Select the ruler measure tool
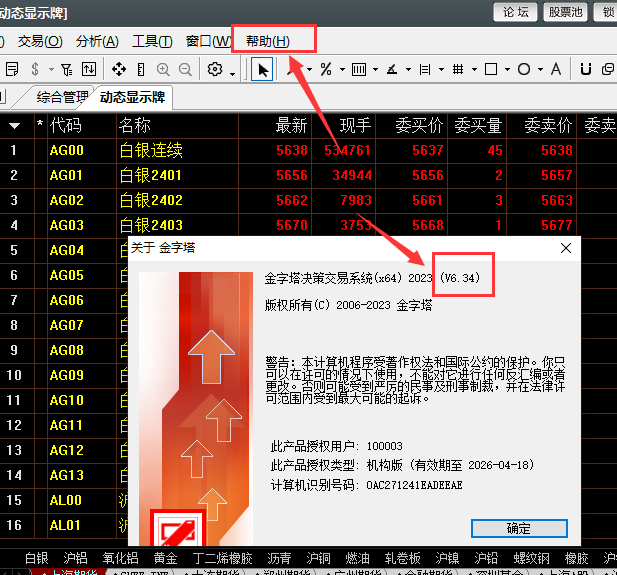This screenshot has width=617, height=575. (141, 70)
